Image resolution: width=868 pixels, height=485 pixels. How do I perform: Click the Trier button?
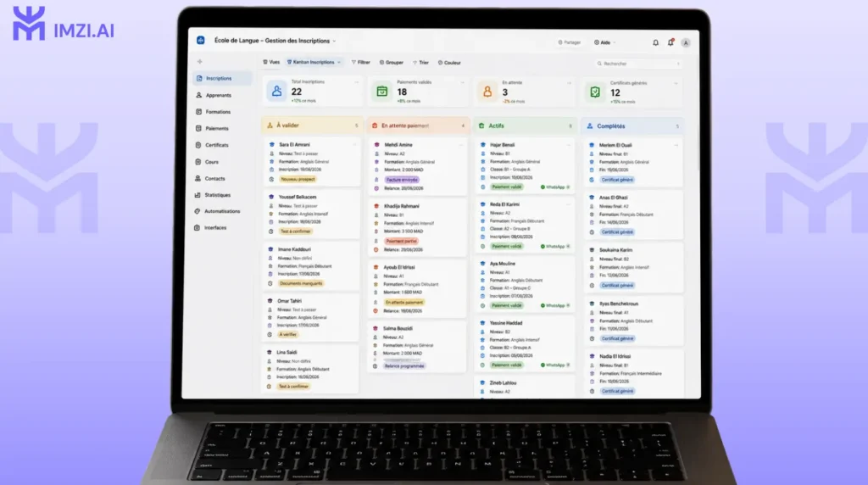pos(420,63)
